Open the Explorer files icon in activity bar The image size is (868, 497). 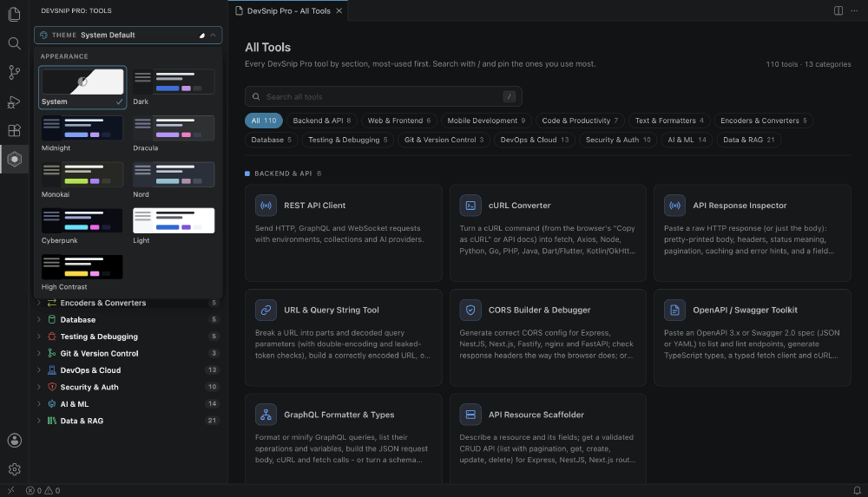(15, 14)
